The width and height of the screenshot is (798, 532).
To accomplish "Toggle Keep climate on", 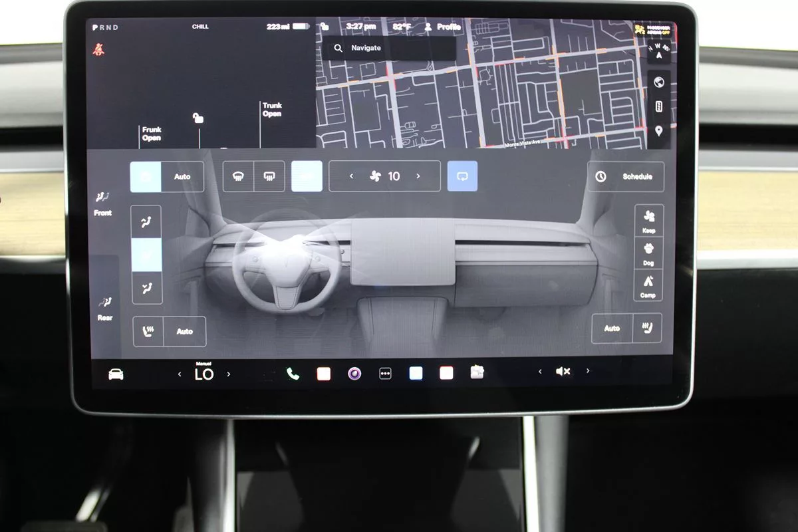I will pos(648,221).
